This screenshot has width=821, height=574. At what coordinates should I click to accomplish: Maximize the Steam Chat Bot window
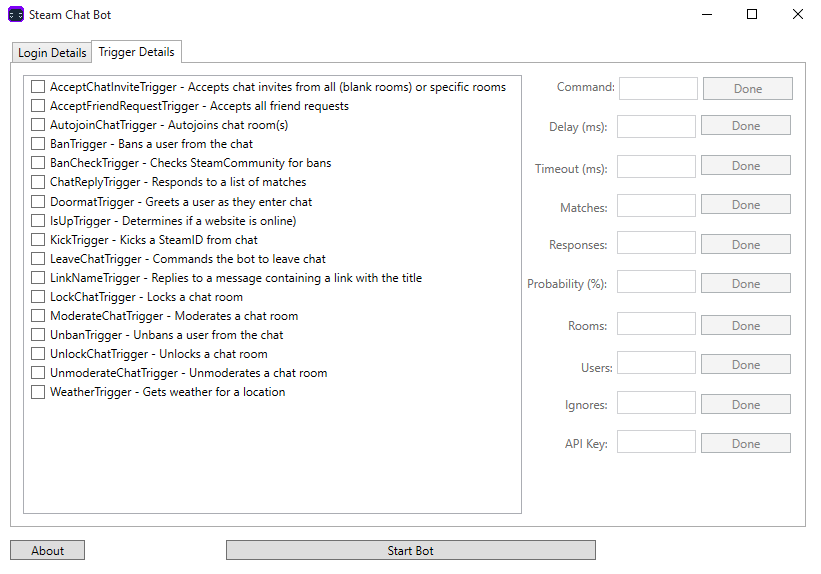[752, 15]
